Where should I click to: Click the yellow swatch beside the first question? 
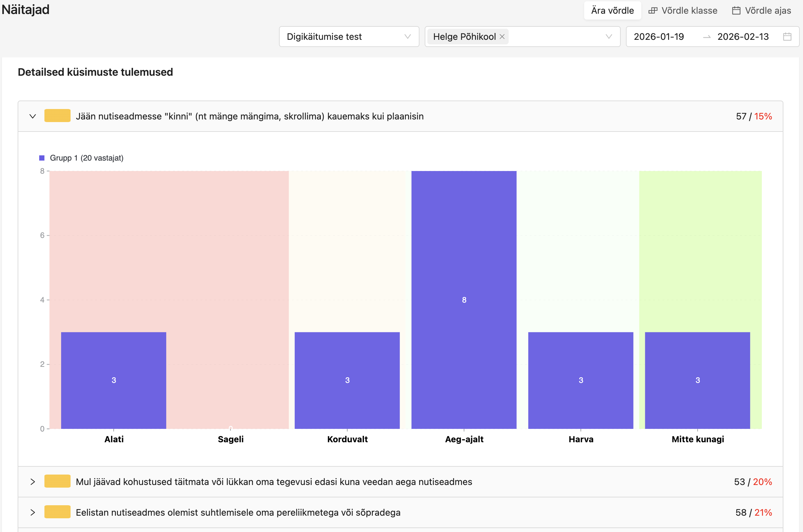57,116
